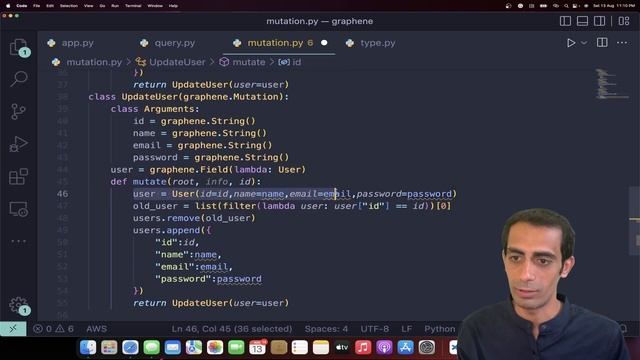Viewport: 640px width, 360px height.
Task: Click the LF end-of-line selector
Action: point(407,329)
